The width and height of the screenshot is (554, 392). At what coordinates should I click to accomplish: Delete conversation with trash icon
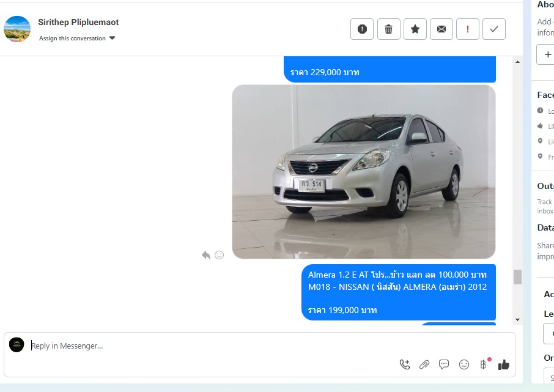tap(389, 29)
